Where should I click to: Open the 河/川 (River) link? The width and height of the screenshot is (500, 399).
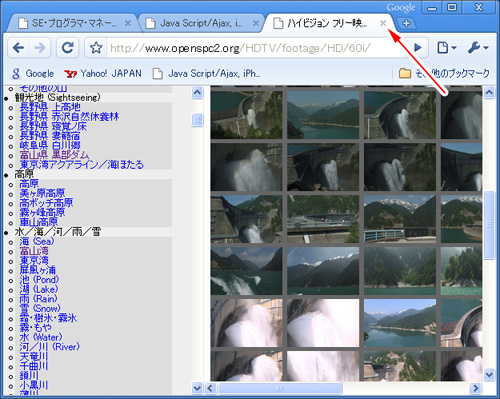(50, 347)
